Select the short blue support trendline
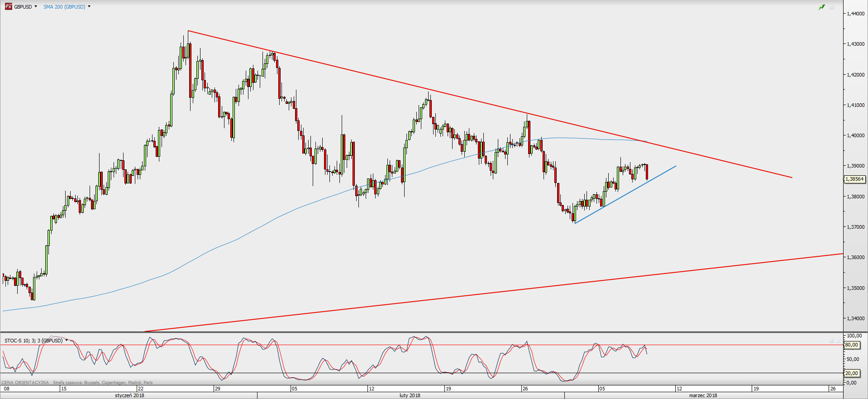868x399 pixels. pos(626,194)
